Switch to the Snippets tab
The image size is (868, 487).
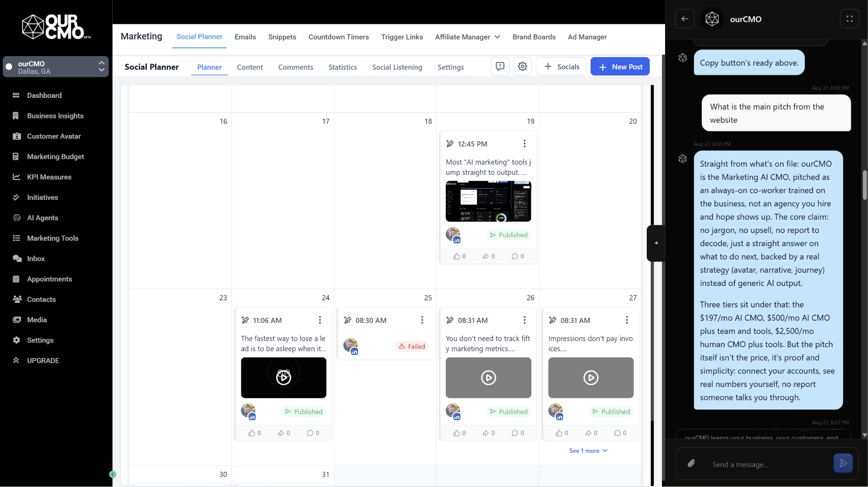(x=282, y=37)
